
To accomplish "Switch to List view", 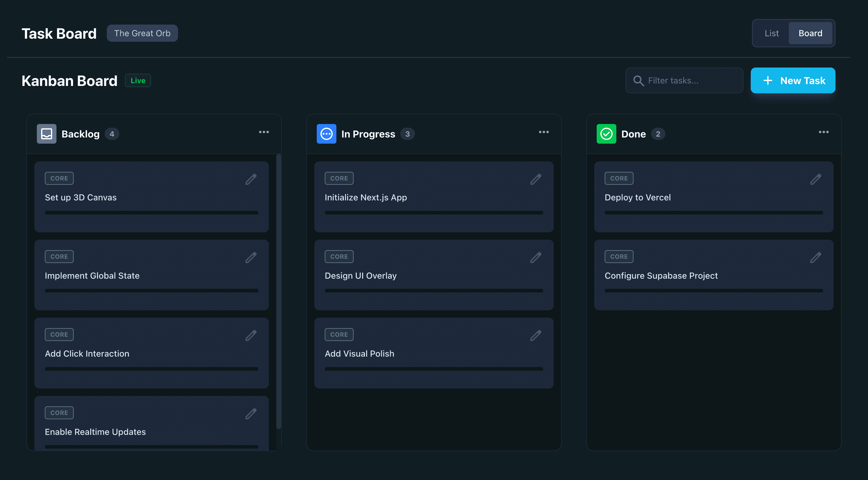I will pyautogui.click(x=771, y=33).
